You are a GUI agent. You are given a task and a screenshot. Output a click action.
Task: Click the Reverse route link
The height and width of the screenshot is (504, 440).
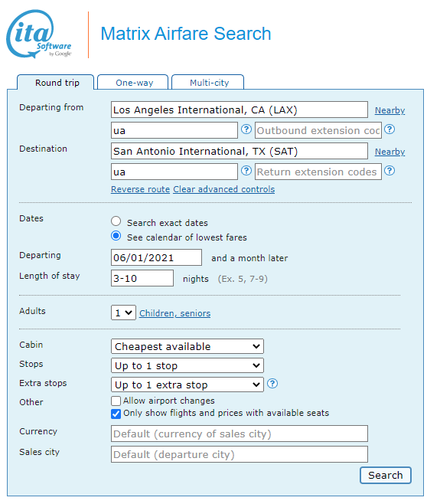(140, 189)
